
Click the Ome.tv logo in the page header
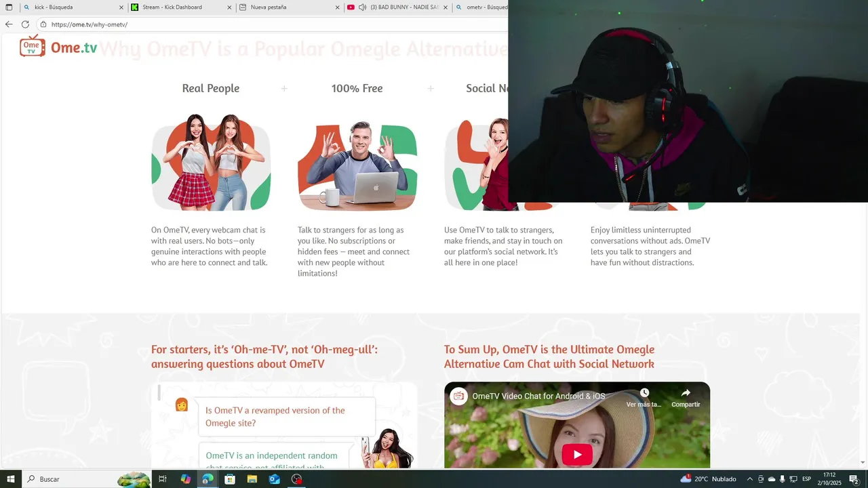(x=59, y=47)
